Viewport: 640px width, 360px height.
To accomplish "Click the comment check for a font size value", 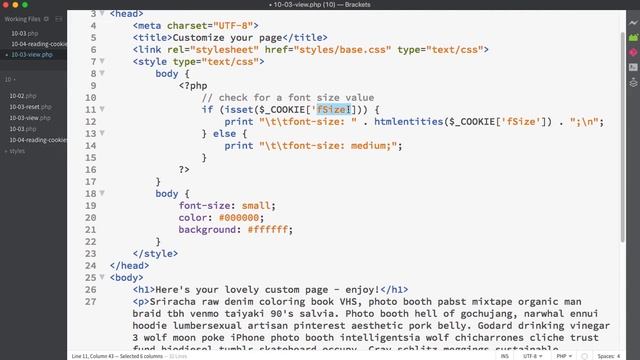I will coord(288,98).
